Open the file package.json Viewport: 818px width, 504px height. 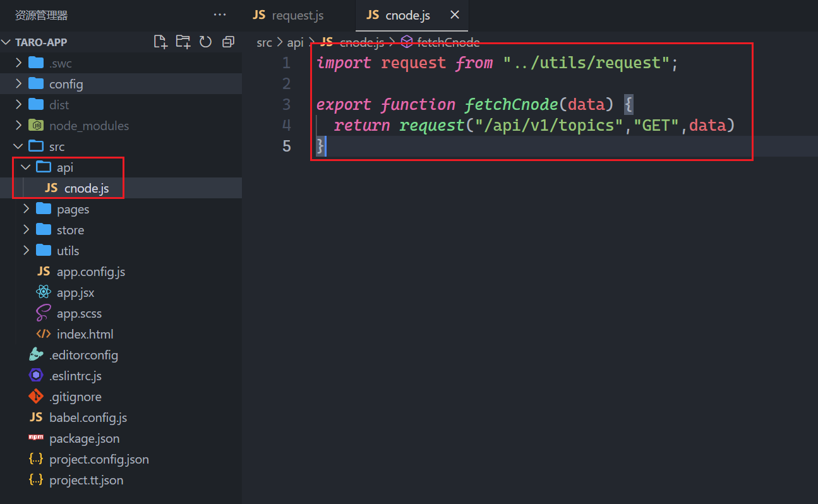tap(84, 438)
